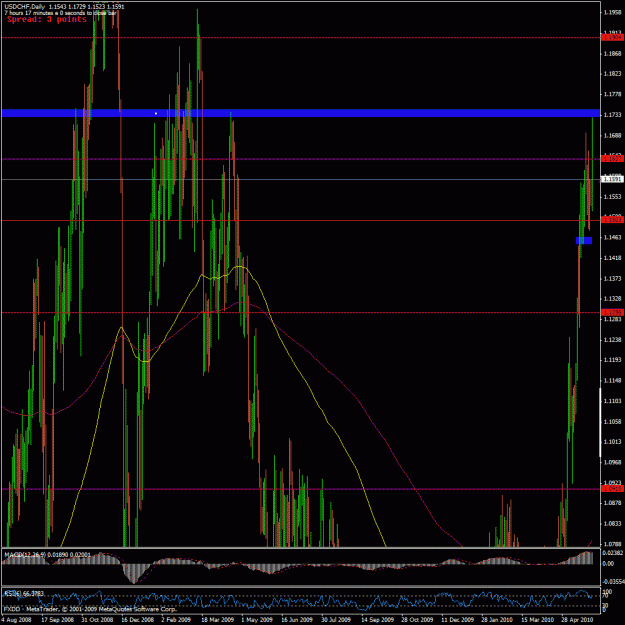
Task: Click the 17 Sep 2008 date label
Action: pos(57,620)
